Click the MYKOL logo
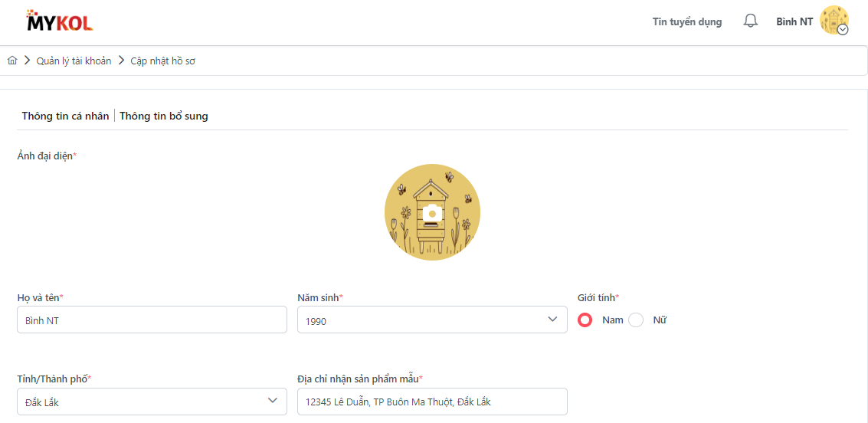The width and height of the screenshot is (868, 423). 59,21
